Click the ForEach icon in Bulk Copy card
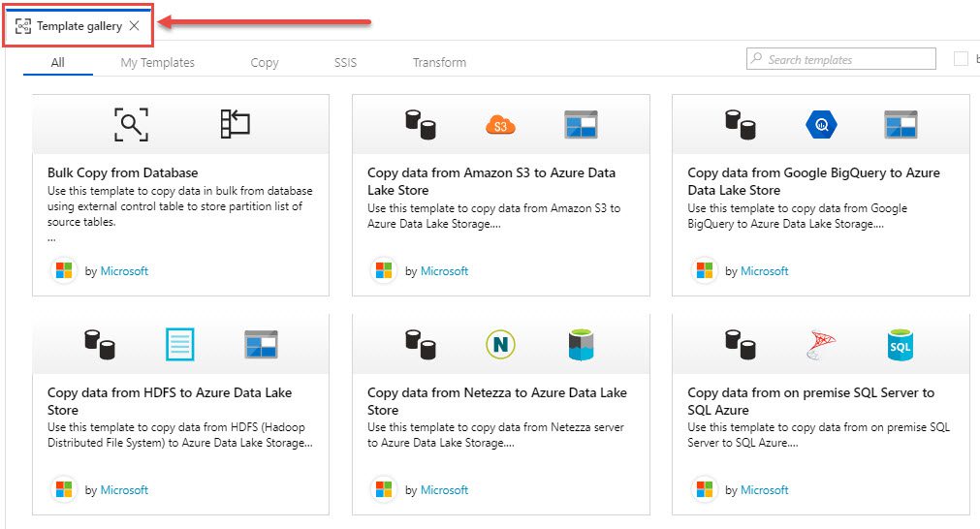The image size is (980, 529). 235,124
